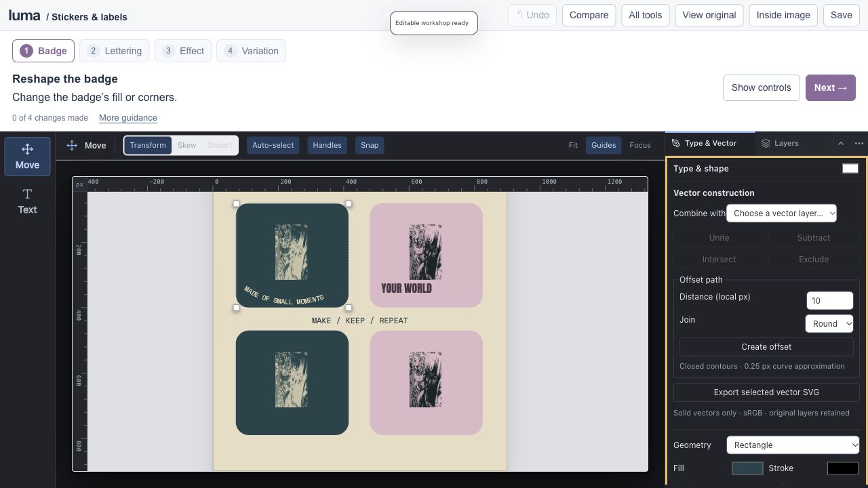Click MADE OF SMALL MOMENTS curved text

pyautogui.click(x=283, y=296)
